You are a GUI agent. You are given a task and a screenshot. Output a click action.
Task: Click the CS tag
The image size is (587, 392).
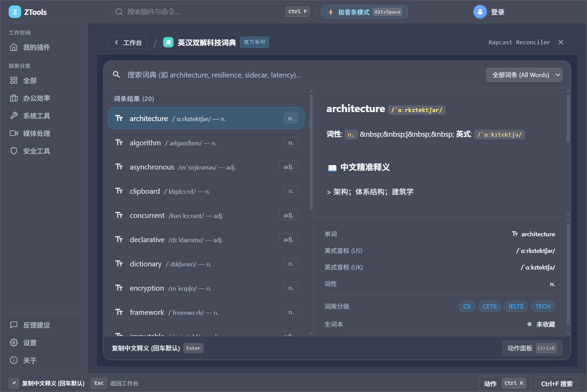point(467,306)
